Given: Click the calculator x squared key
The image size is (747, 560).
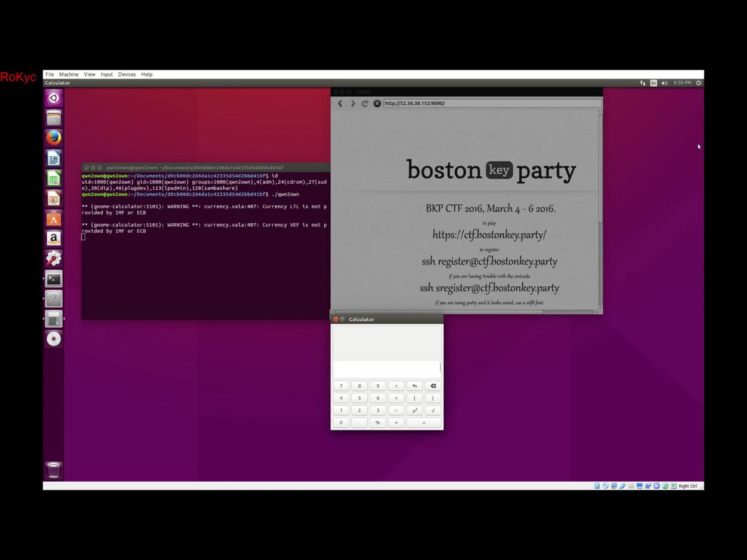Looking at the screenshot, I should [415, 411].
